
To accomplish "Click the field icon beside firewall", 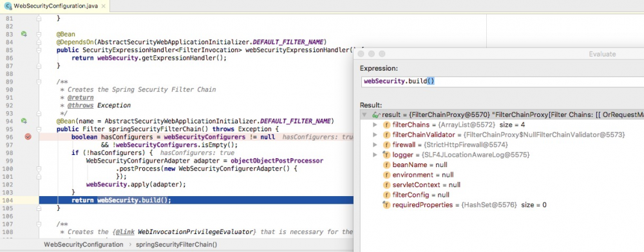I will [x=386, y=145].
